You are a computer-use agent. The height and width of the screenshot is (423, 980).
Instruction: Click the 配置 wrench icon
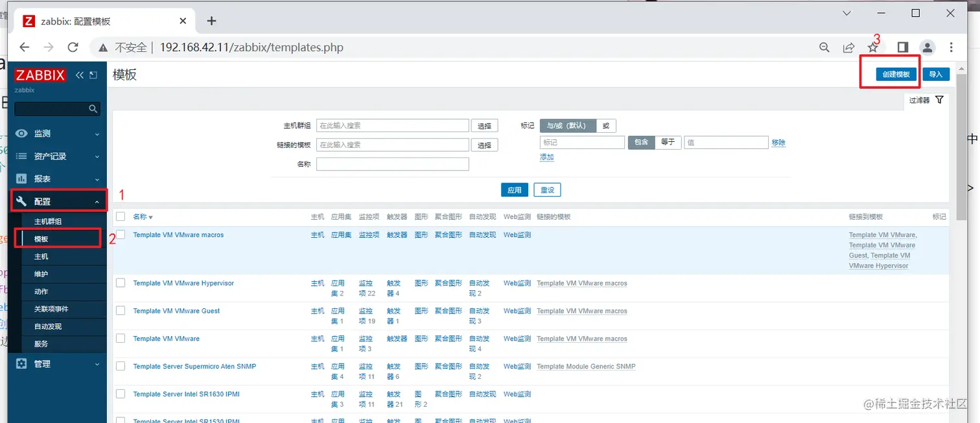[x=21, y=201]
